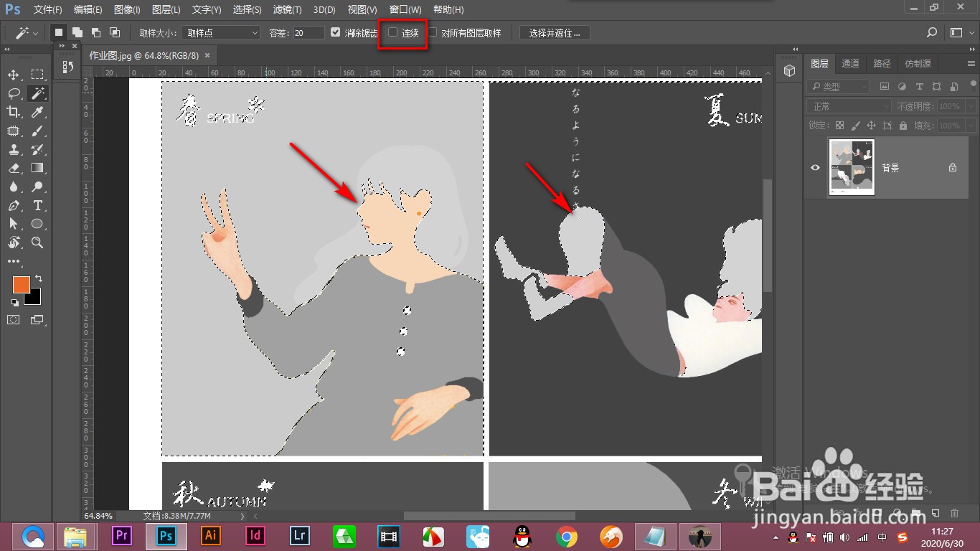Open the 3D panel via cube icon
The height and width of the screenshot is (551, 980).
tap(789, 70)
